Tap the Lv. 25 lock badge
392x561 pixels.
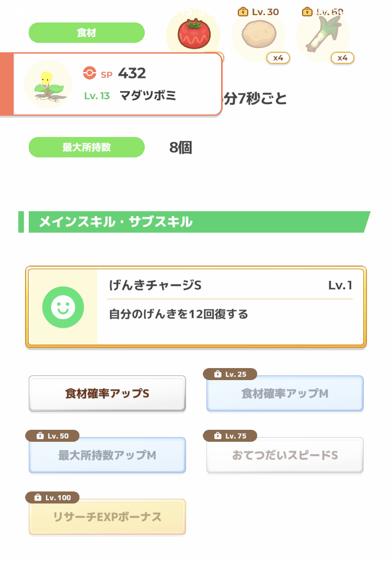pos(229,374)
